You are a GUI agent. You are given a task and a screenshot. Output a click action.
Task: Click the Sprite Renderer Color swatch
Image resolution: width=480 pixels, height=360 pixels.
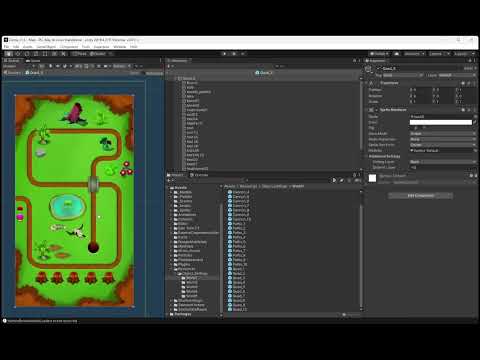441,122
